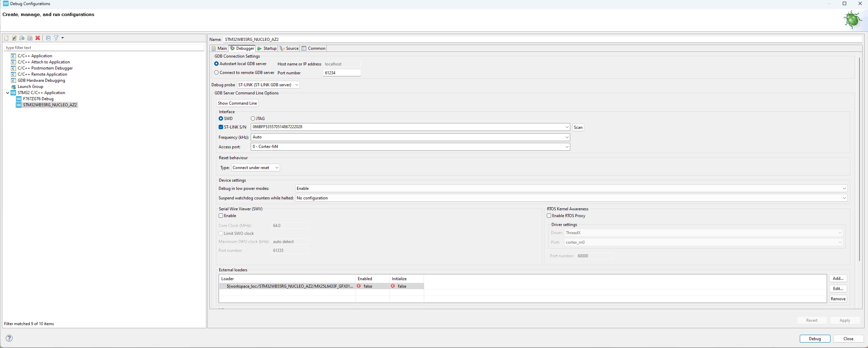Click the red error icon in Initialize column
Screen dimensions: 868x348
393,286
